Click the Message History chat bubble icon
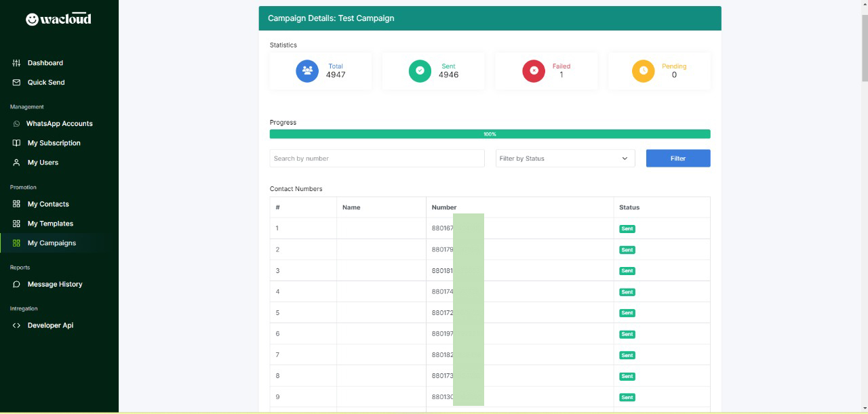Screen dimensions: 868x414 [x=16, y=285]
